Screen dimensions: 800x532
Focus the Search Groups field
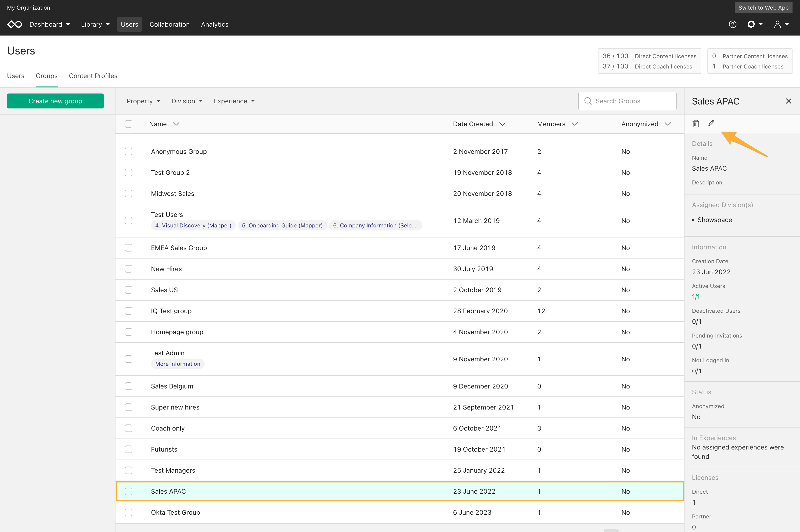point(627,101)
